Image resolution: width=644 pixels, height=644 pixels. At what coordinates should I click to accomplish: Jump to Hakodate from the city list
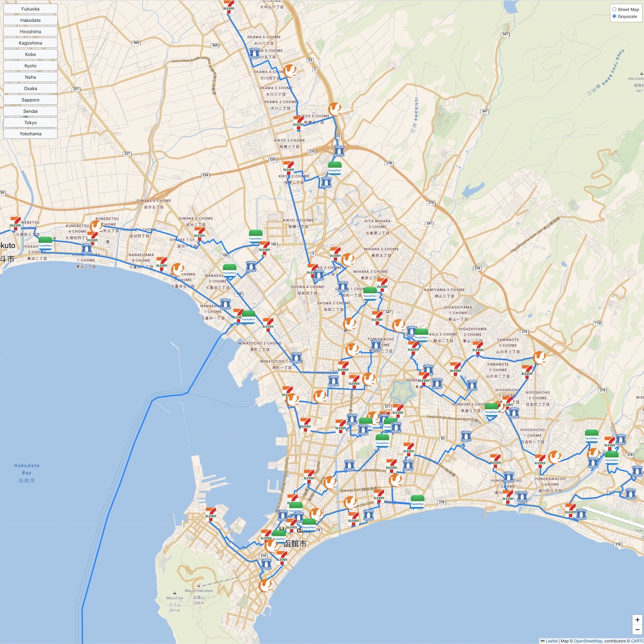point(30,20)
